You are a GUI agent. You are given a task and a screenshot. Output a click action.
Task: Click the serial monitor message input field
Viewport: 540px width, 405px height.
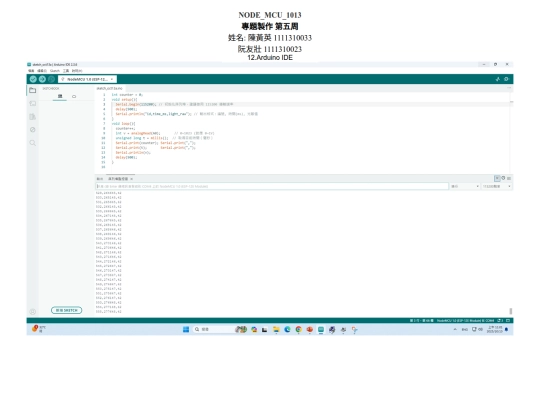[x=272, y=186]
